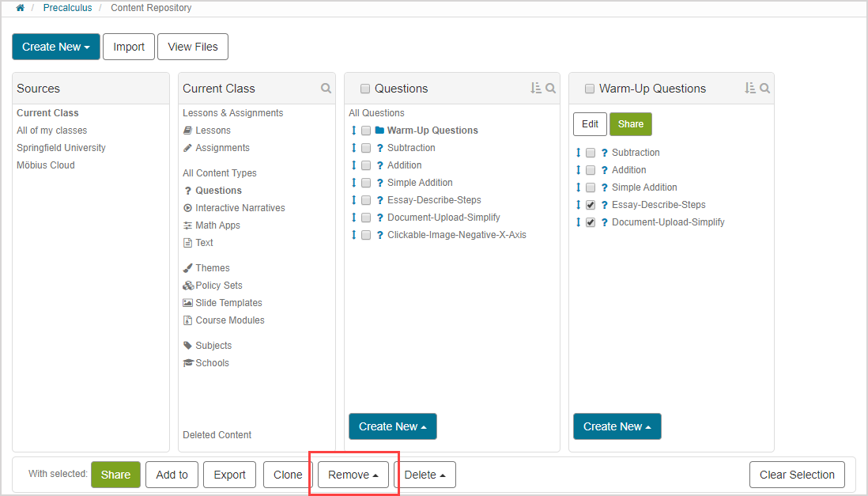The height and width of the screenshot is (496, 868).
Task: Click the Warm-Up Questions folder icon
Action: 379,131
